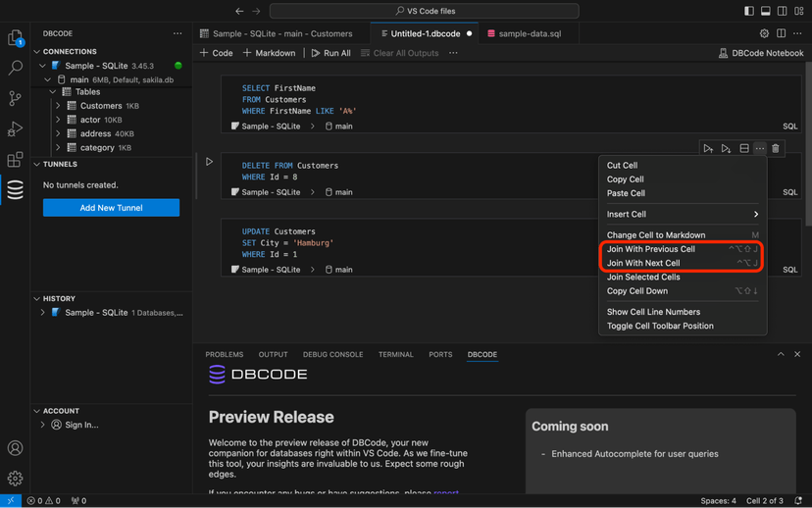
Task: Split the editor to the right
Action: pyautogui.click(x=781, y=33)
